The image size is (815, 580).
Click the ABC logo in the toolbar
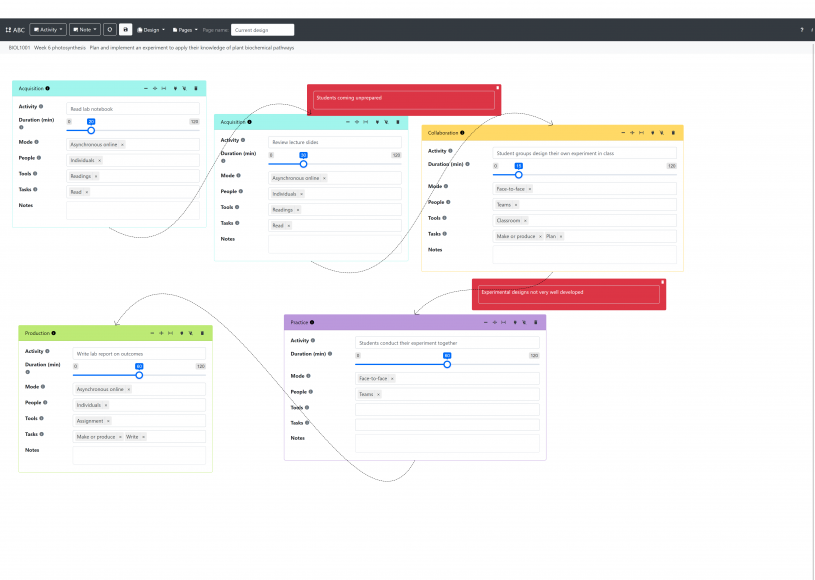point(16,29)
